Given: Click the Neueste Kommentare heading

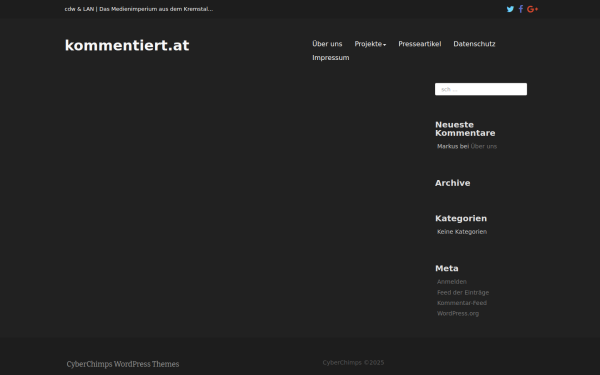Looking at the screenshot, I should pyautogui.click(x=465, y=129).
